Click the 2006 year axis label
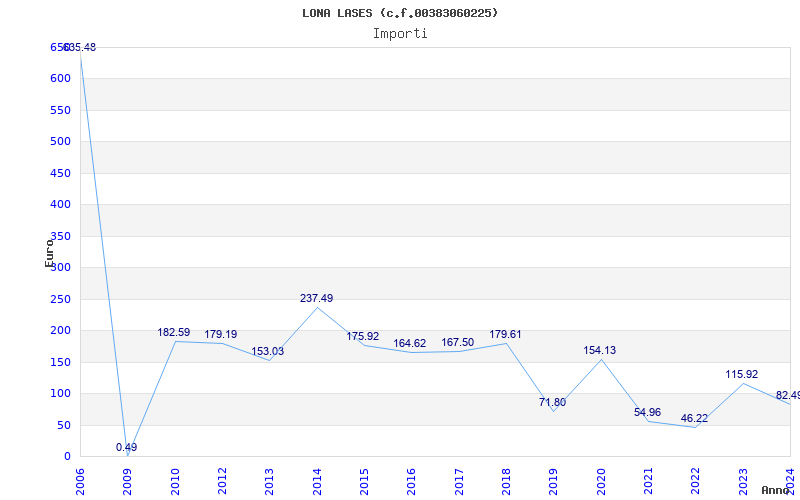This screenshot has width=800, height=500. click(80, 482)
